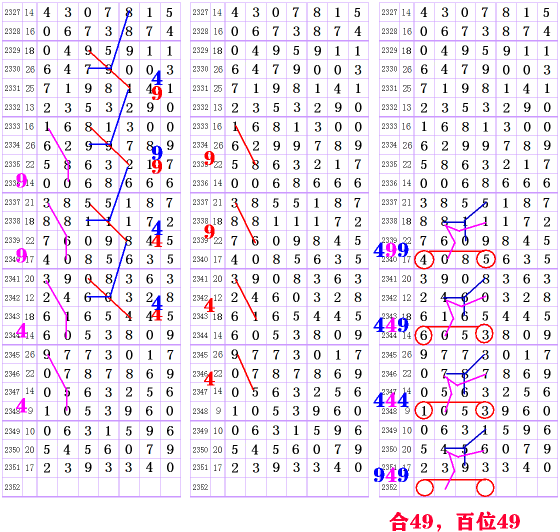The width and height of the screenshot is (560, 532).
Task: Click the last digit 5 in row 2327, middle table
Action: pos(358,13)
